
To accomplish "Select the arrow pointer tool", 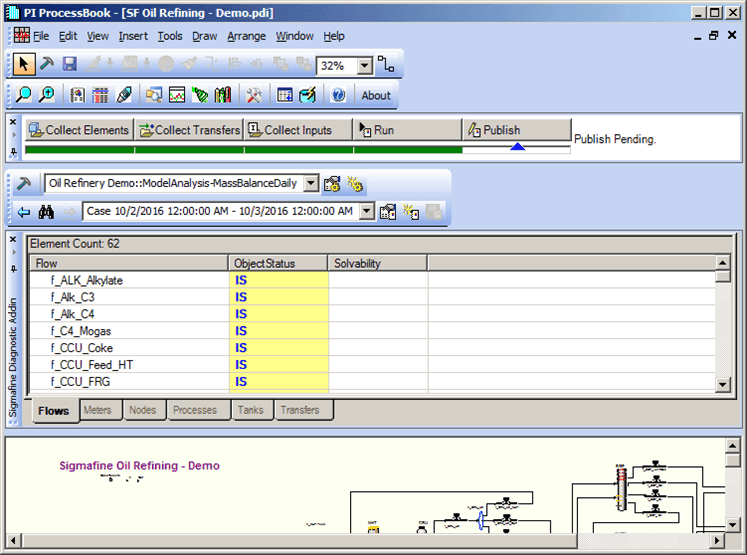I will (23, 64).
